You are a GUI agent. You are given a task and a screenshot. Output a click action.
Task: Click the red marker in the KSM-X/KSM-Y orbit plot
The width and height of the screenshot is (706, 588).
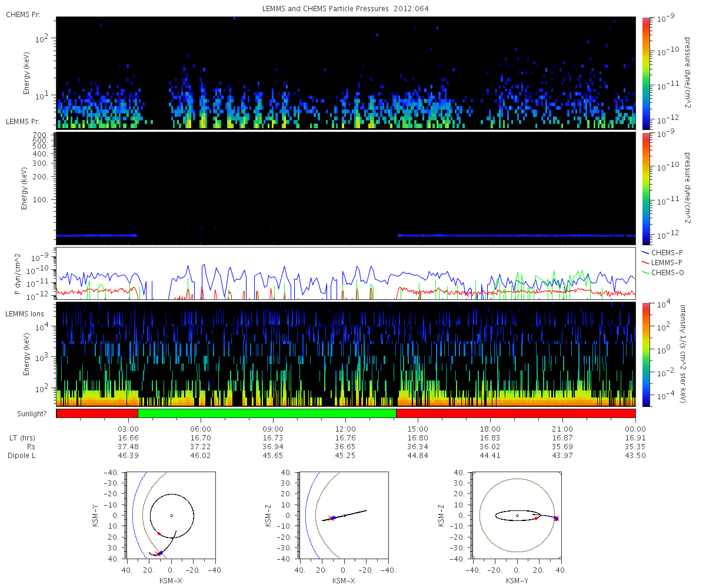coord(158,533)
